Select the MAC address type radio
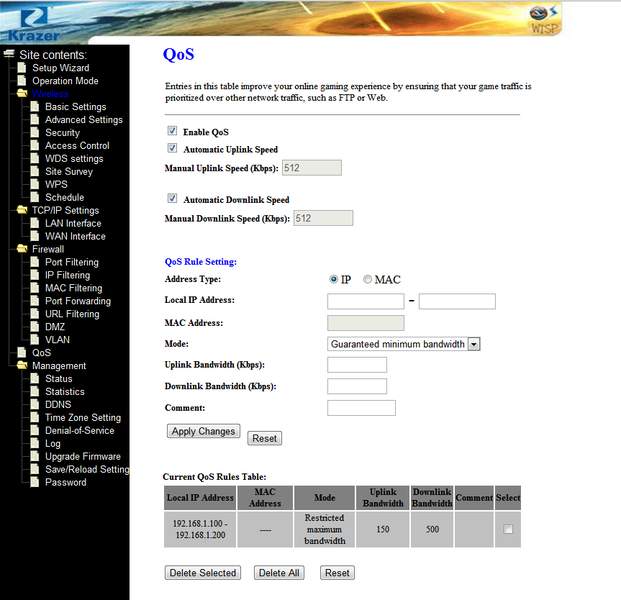The width and height of the screenshot is (621, 600). 368,279
